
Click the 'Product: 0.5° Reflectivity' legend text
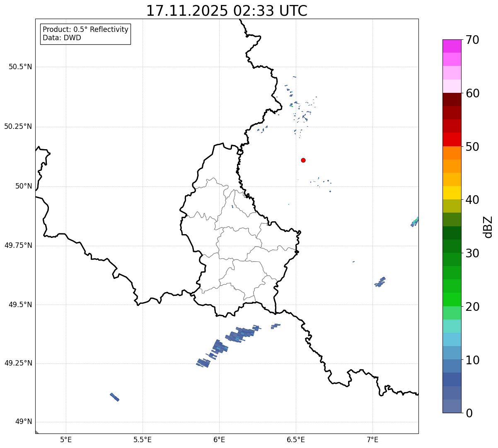click(85, 30)
